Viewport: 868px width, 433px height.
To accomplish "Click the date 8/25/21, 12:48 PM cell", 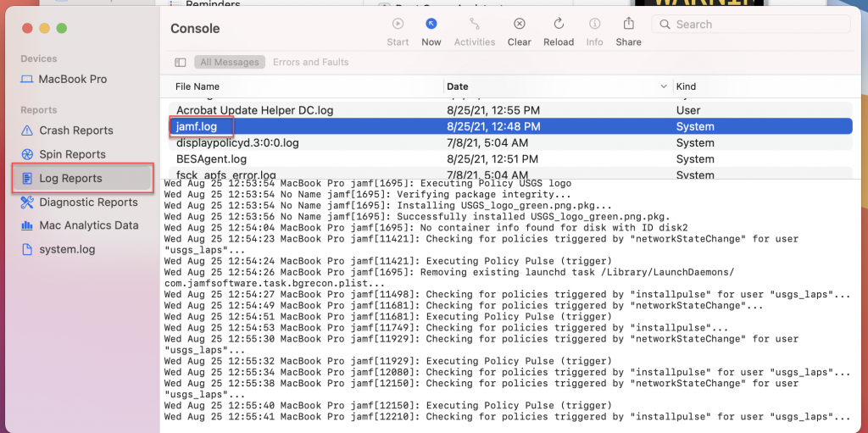I will point(493,126).
